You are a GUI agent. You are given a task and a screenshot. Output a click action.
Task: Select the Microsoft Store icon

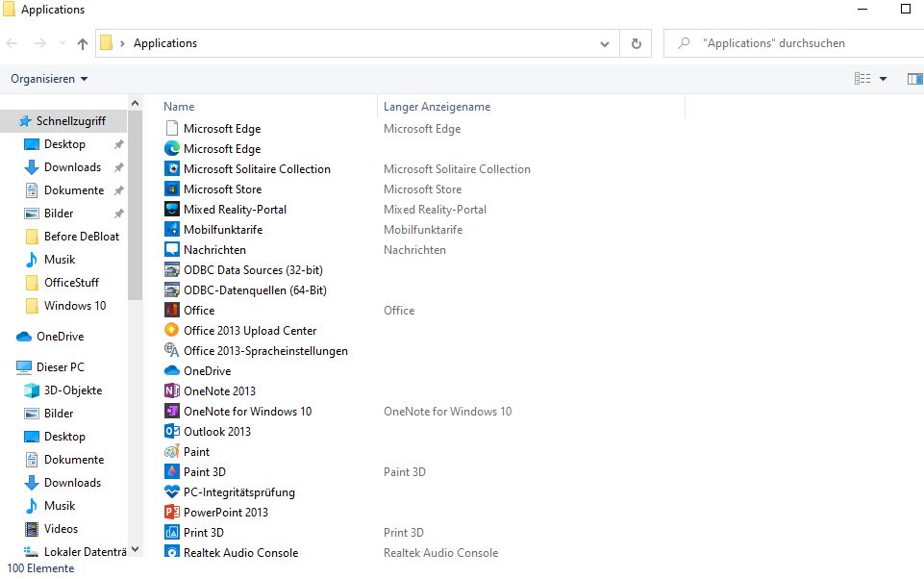(171, 189)
